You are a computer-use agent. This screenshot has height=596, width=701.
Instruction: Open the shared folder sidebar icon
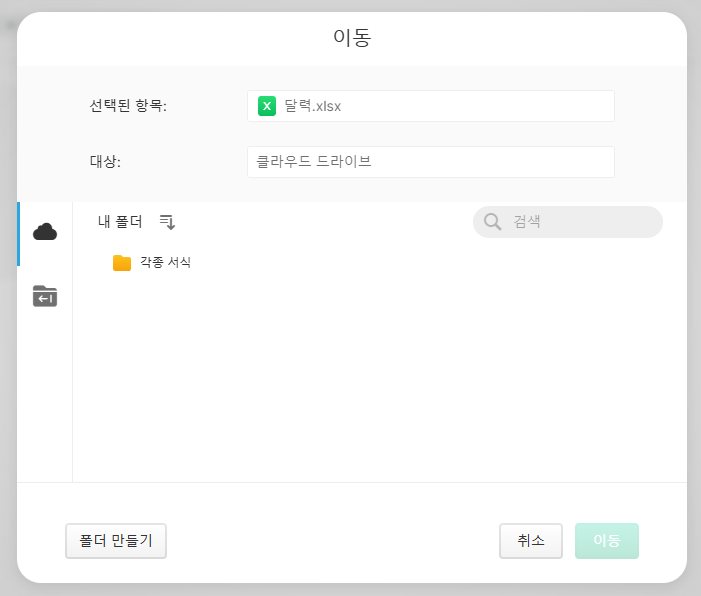[x=45, y=296]
